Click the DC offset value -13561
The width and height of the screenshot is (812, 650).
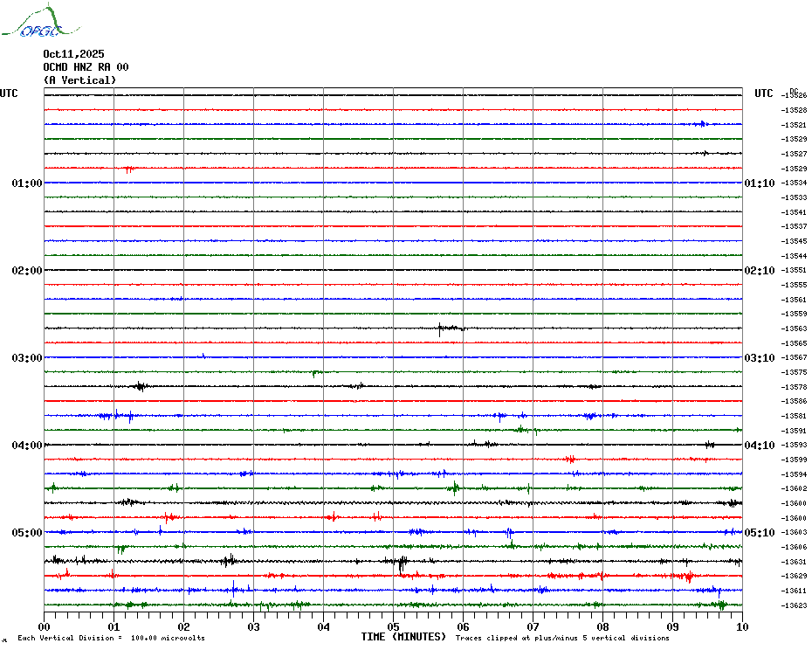pyautogui.click(x=794, y=300)
